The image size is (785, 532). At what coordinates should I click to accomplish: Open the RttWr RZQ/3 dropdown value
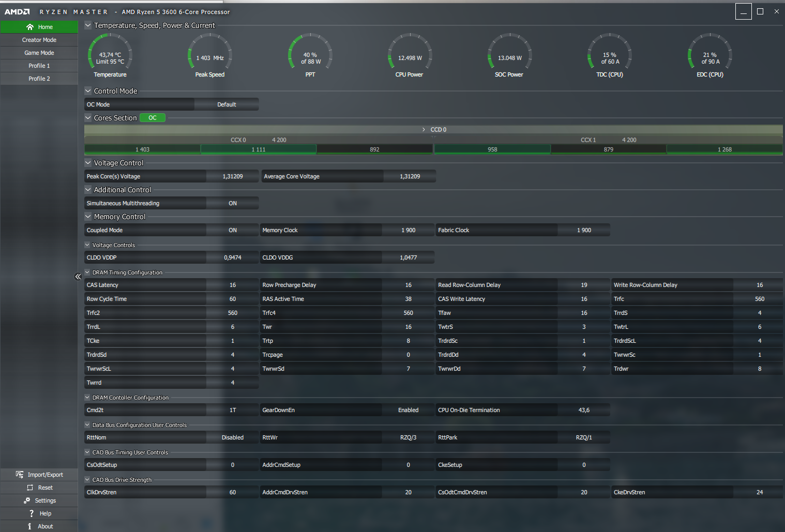pos(408,437)
